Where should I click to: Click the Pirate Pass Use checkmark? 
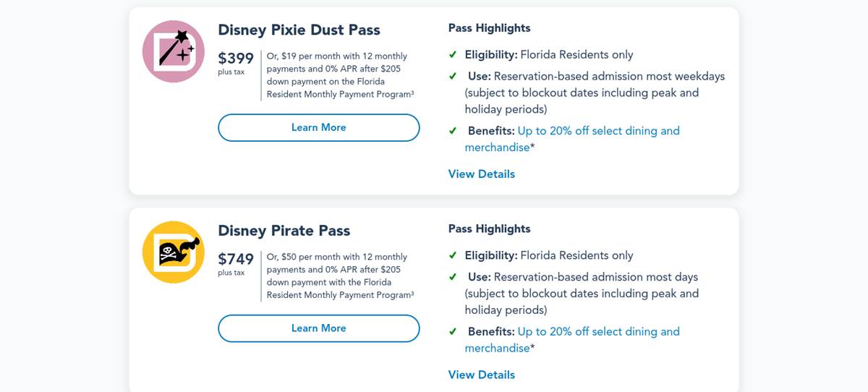pyautogui.click(x=453, y=277)
